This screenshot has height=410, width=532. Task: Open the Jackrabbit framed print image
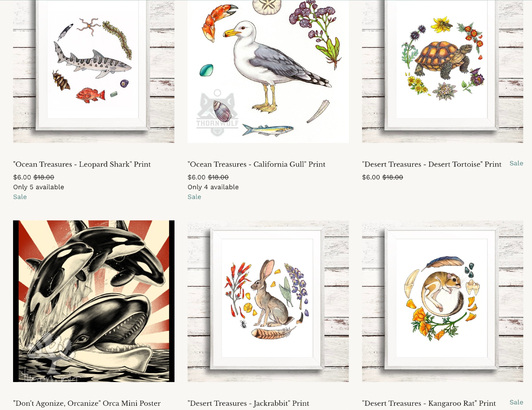[268, 301]
